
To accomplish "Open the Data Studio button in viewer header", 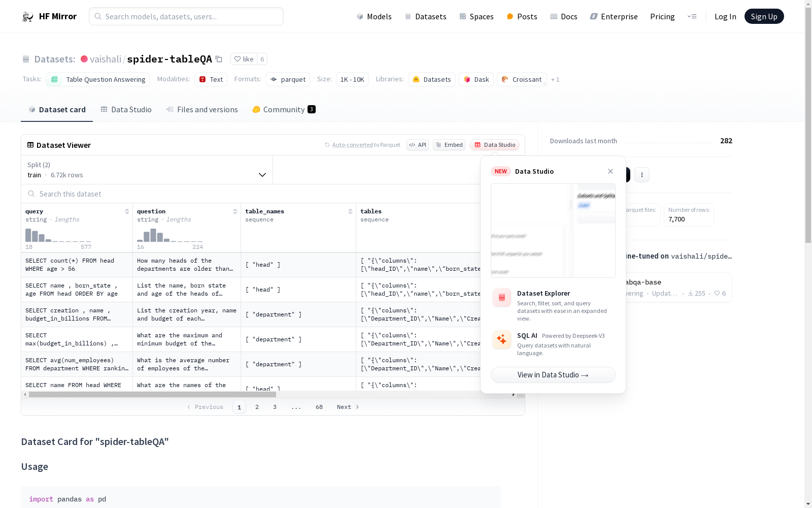I will point(495,145).
